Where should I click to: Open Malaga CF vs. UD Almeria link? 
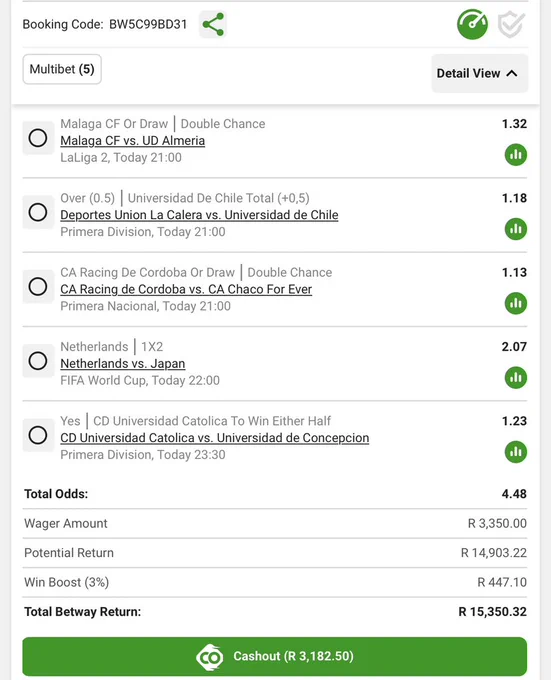click(x=133, y=141)
